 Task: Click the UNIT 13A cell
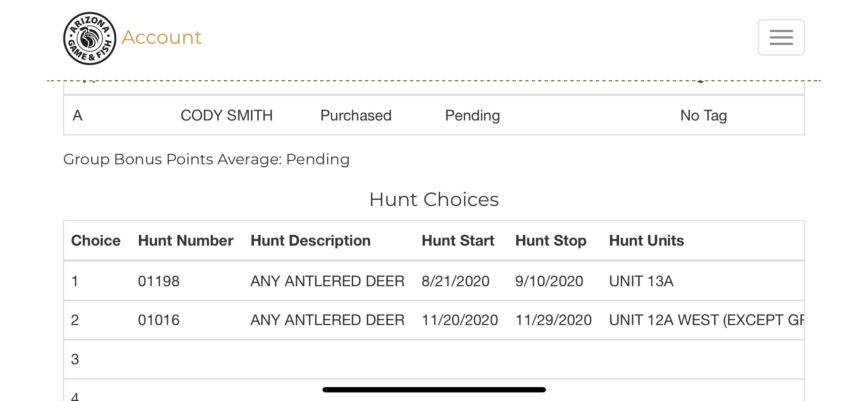tap(641, 281)
